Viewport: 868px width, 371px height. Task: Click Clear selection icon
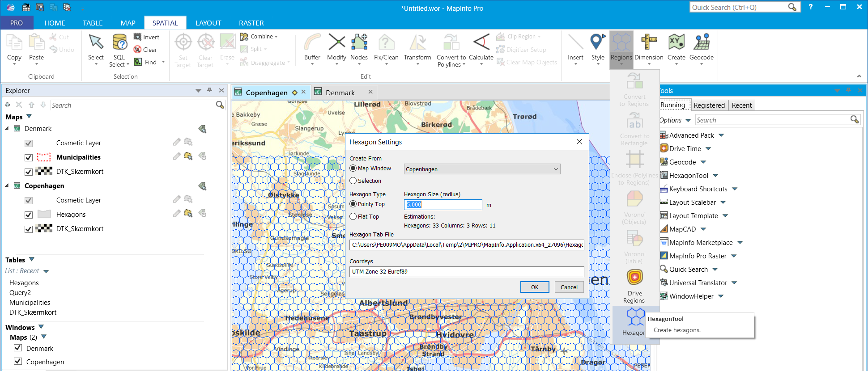coord(137,50)
